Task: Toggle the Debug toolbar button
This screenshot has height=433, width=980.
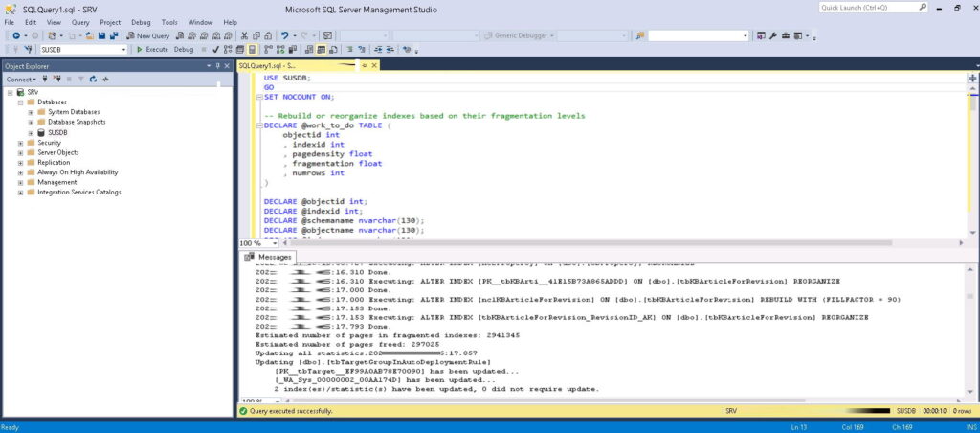Action: point(184,49)
